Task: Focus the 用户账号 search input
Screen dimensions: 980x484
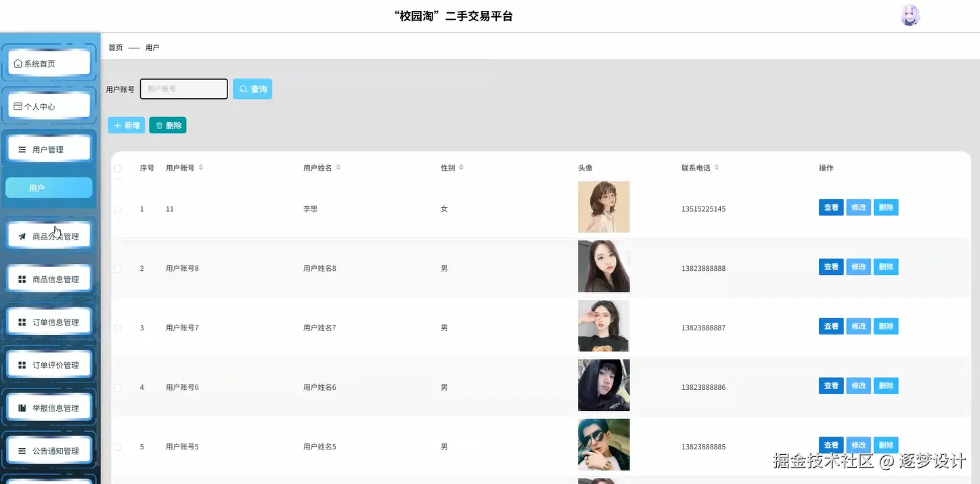Action: (x=184, y=89)
